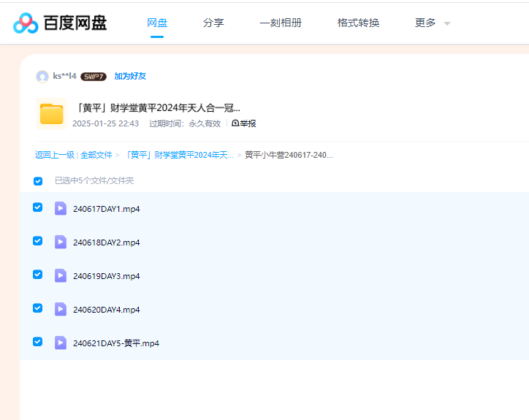Image resolution: width=529 pixels, height=420 pixels.
Task: Open the 一刻相册 tab
Action: tap(281, 23)
